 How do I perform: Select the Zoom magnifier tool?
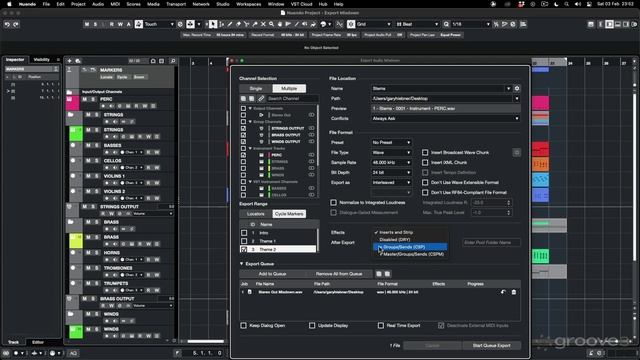271,24
